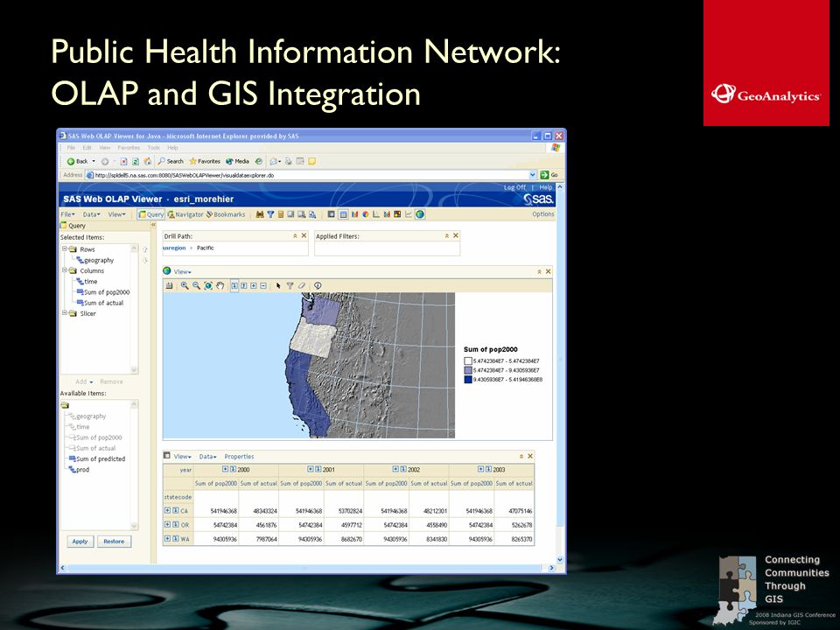This screenshot has width=840, height=630.
Task: Expand the 2000 year column
Action: [x=226, y=469]
